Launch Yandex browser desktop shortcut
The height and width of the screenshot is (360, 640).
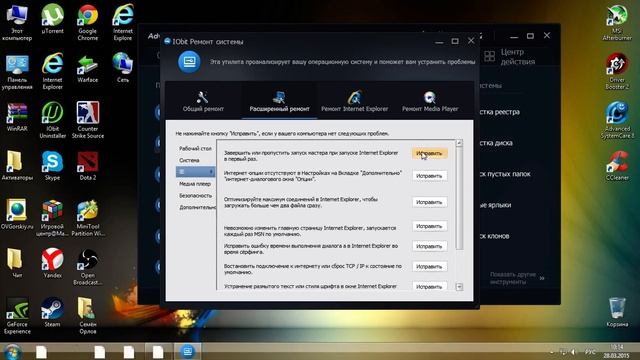pyautogui.click(x=53, y=264)
